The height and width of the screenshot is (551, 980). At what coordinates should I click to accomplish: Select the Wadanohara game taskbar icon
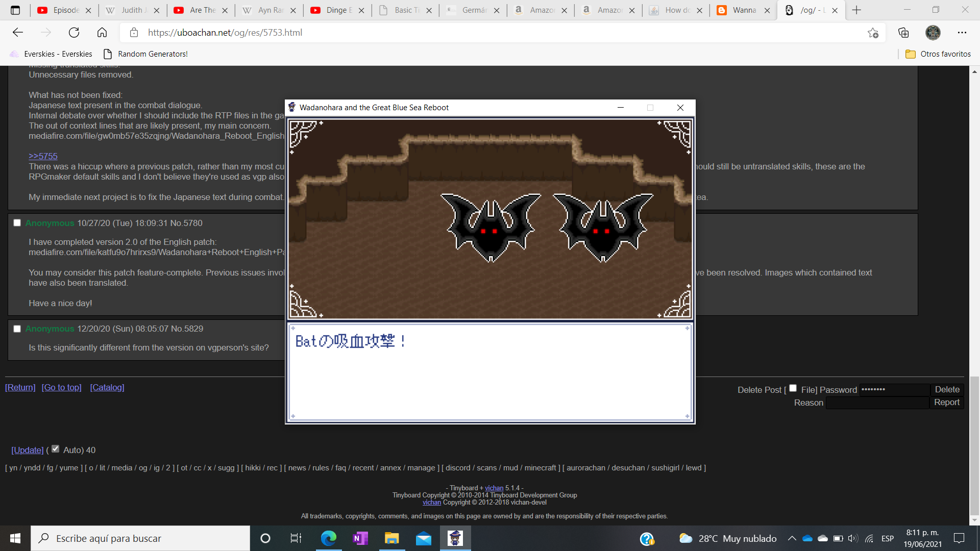pyautogui.click(x=455, y=538)
